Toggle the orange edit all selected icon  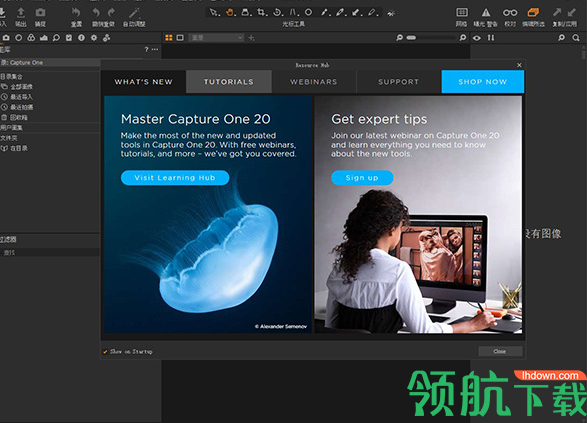(533, 12)
